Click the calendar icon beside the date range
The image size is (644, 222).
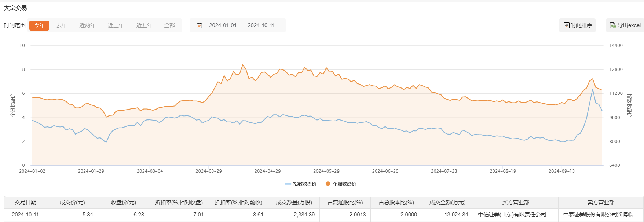pos(200,25)
